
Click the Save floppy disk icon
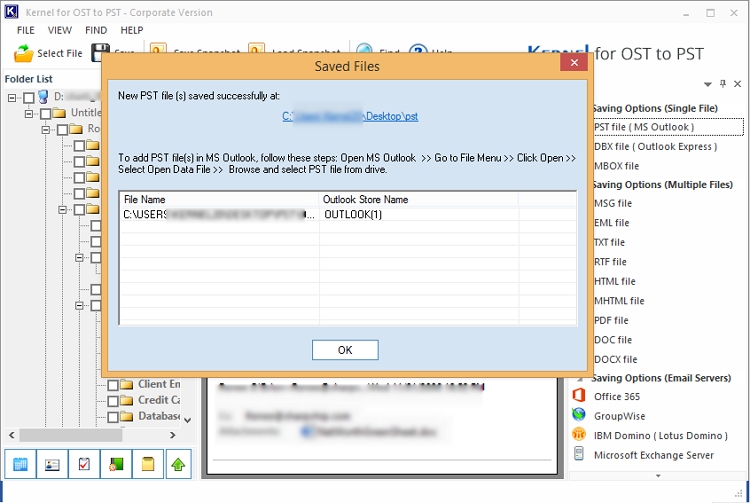coord(100,52)
